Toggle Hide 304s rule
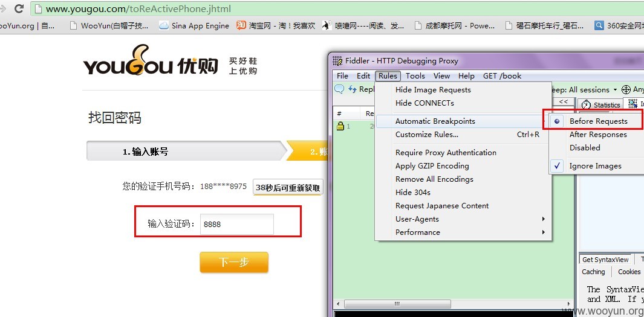 [x=463, y=193]
